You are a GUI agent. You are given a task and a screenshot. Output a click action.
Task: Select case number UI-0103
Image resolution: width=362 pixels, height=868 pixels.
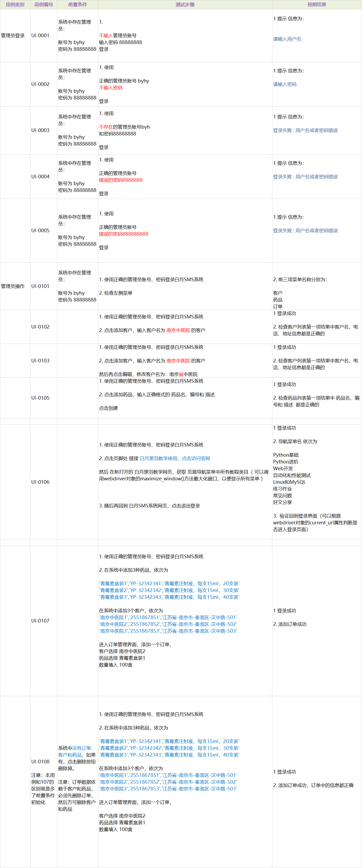40,361
